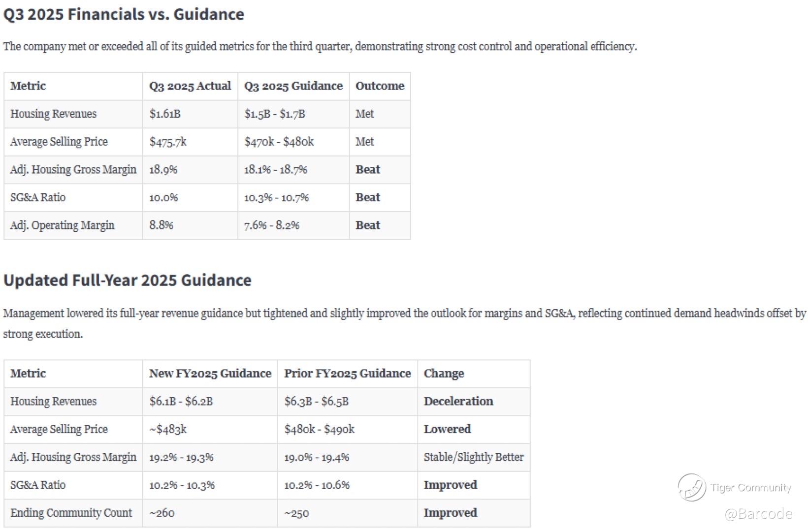Viewport: 808px width, 532px height.
Task: Select the Q3 2025 Actual column header
Action: pyautogui.click(x=190, y=86)
